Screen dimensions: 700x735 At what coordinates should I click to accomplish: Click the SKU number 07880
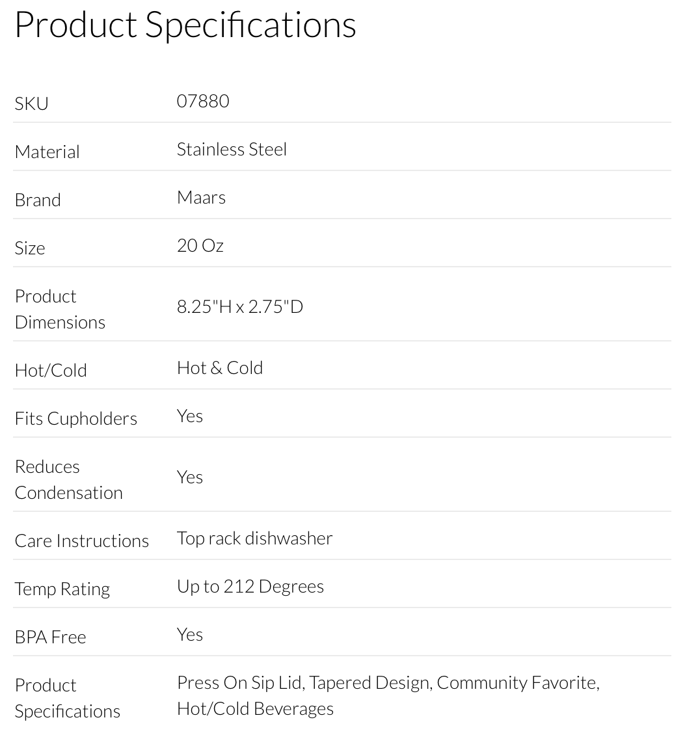[x=203, y=101]
